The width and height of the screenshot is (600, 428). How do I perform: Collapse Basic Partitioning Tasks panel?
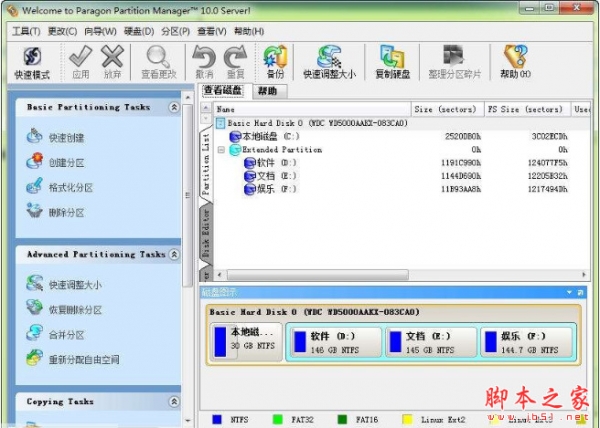click(174, 107)
